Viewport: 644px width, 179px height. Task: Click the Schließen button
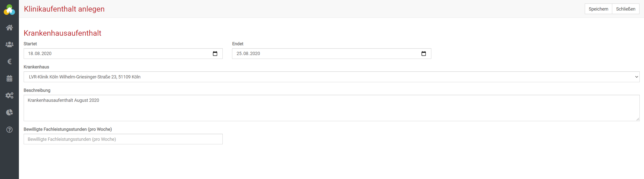[x=626, y=9]
